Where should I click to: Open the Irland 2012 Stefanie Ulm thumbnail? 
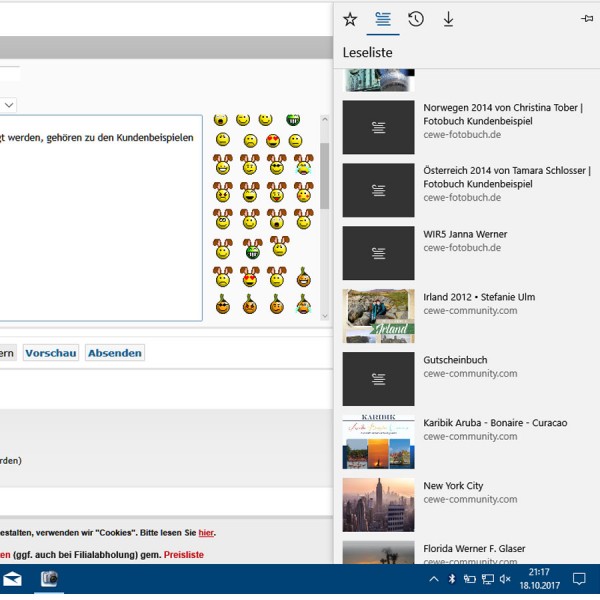(x=378, y=316)
